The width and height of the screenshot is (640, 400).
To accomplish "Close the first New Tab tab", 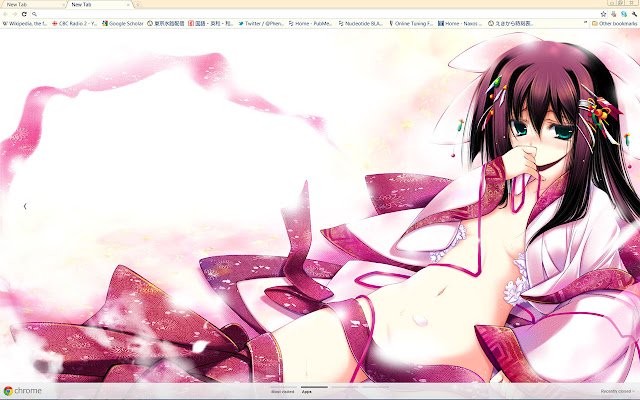I will point(64,4).
